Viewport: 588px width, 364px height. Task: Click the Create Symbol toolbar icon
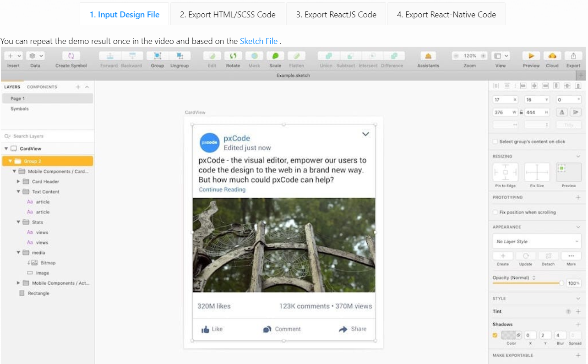(x=71, y=56)
